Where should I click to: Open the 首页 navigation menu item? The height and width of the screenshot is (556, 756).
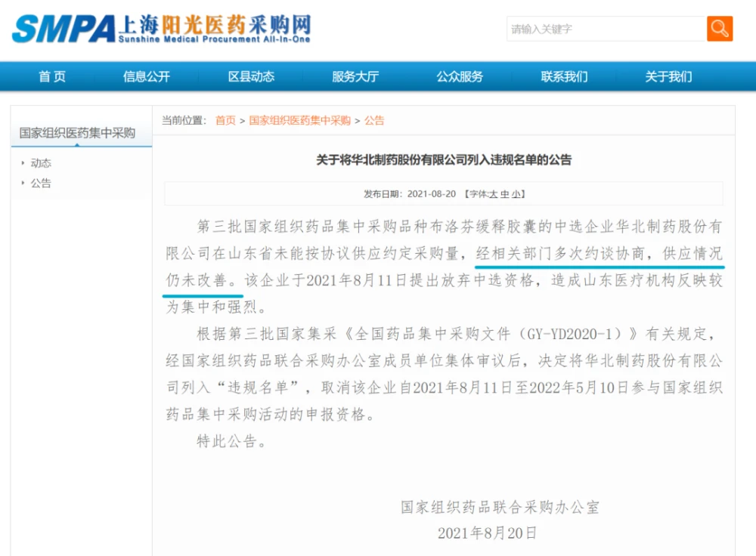click(52, 76)
